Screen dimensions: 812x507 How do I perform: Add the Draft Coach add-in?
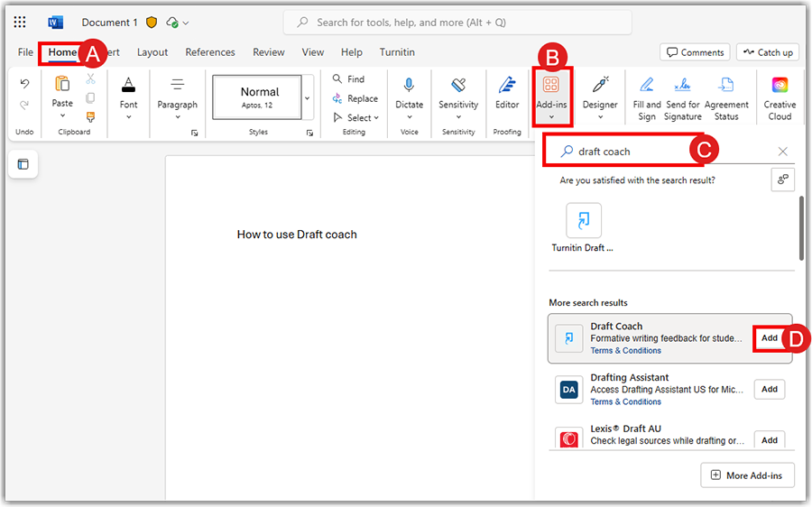point(769,338)
